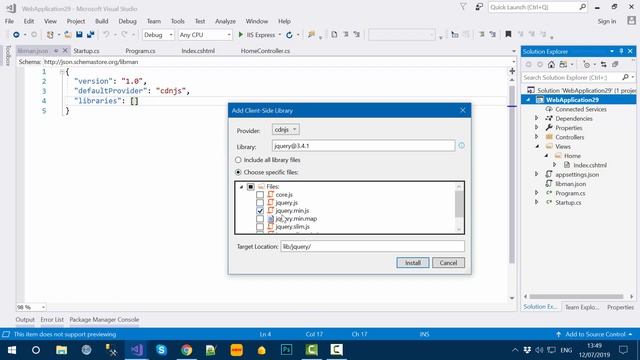This screenshot has height=360, width=640.
Task: Expand the Dependencies node
Action: (537, 118)
